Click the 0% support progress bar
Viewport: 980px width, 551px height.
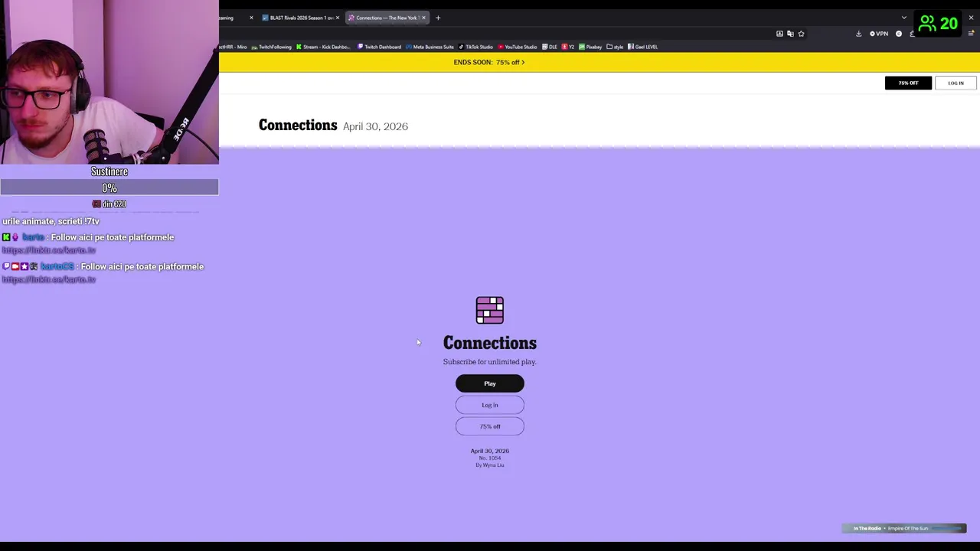[109, 187]
